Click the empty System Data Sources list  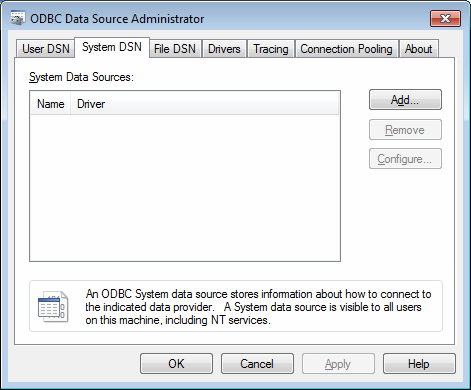pyautogui.click(x=185, y=188)
